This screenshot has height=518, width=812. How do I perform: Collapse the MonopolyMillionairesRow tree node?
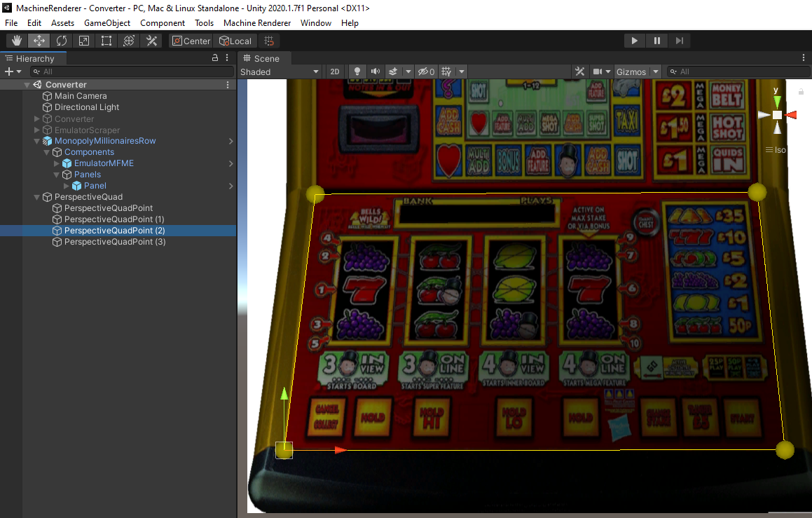pos(37,141)
